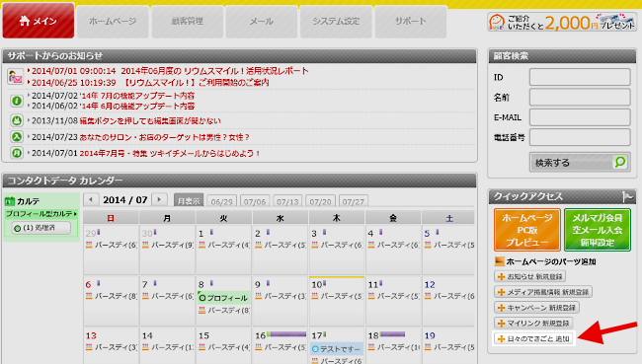Screen dimensions: 642x364
Task: Open the 2,000円 referral present banner
Action: click(x=562, y=22)
